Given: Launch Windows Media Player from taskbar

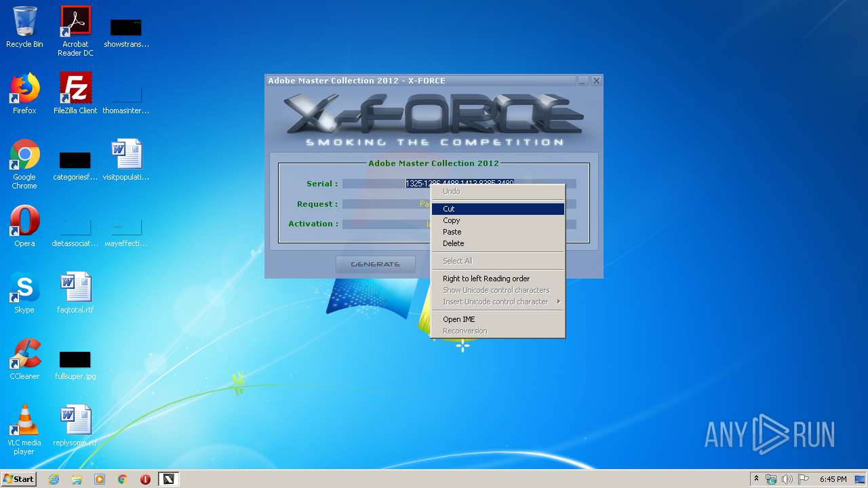Looking at the screenshot, I should [100, 479].
